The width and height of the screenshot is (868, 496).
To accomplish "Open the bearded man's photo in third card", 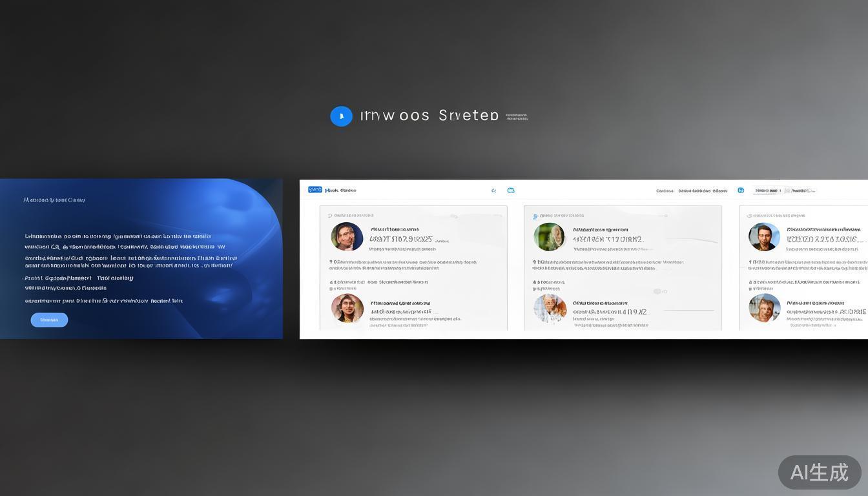I will (x=764, y=237).
